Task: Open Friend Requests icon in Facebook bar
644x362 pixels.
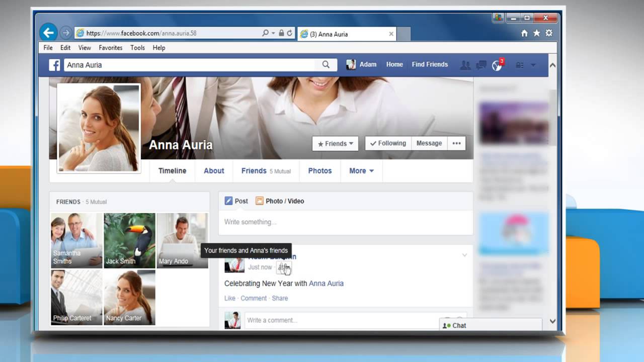Action: 465,65
